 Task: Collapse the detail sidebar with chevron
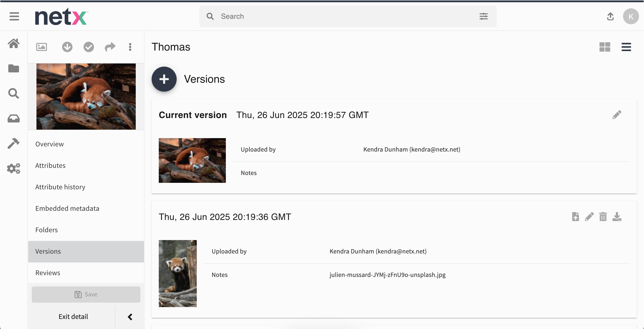pos(130,317)
